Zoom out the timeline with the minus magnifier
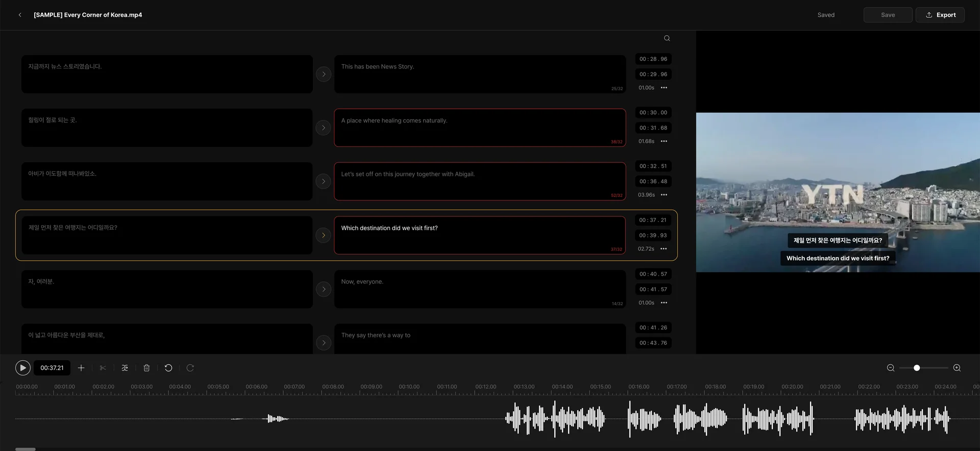 pyautogui.click(x=891, y=368)
